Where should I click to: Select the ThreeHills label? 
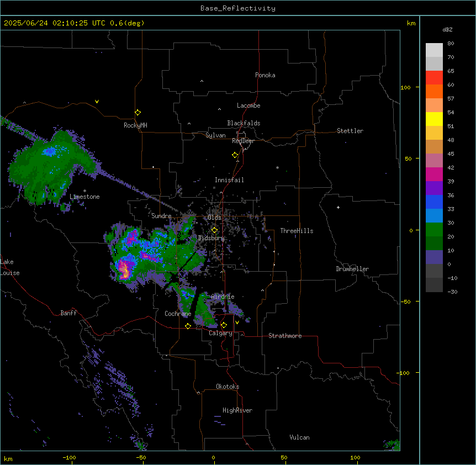click(x=297, y=231)
